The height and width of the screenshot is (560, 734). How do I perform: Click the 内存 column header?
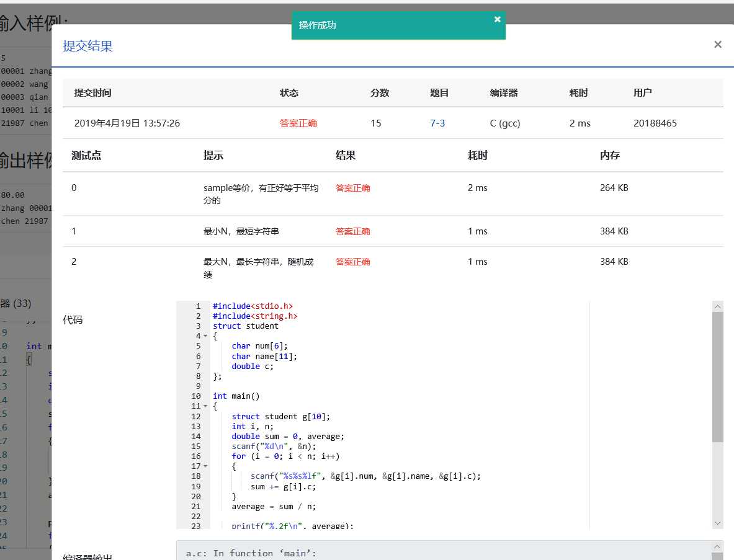tap(609, 155)
